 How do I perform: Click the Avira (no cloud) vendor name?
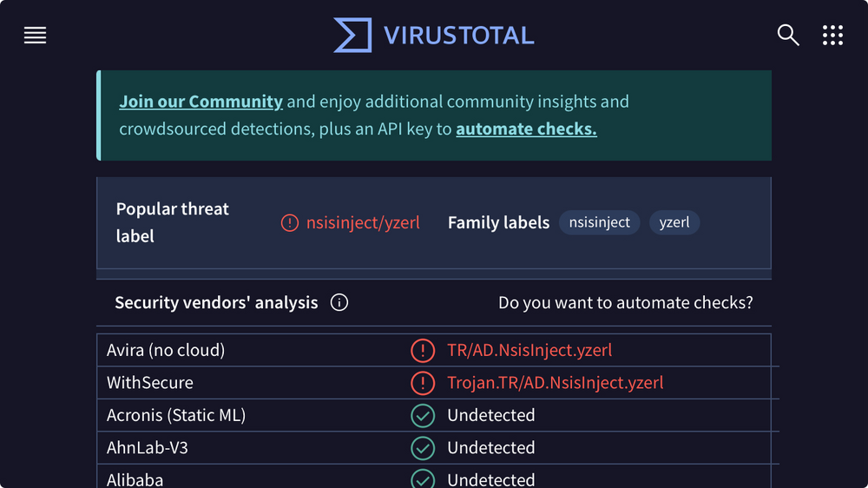[x=166, y=350]
